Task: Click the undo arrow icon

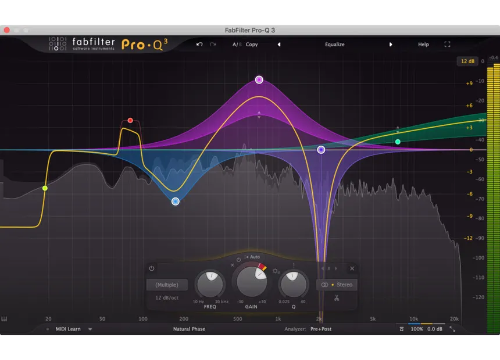Action: 199,44
